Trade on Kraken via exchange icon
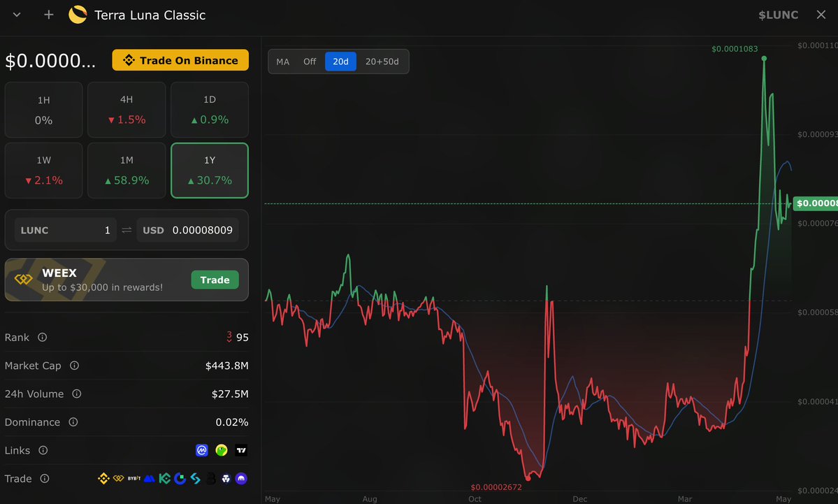Image resolution: width=838 pixels, height=504 pixels. point(242,479)
